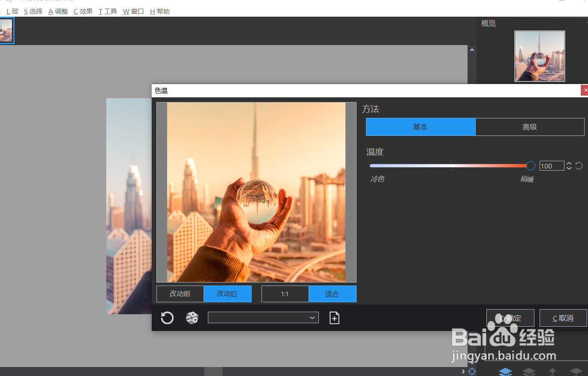
Task: Open the L层 menu
Action: (x=12, y=12)
